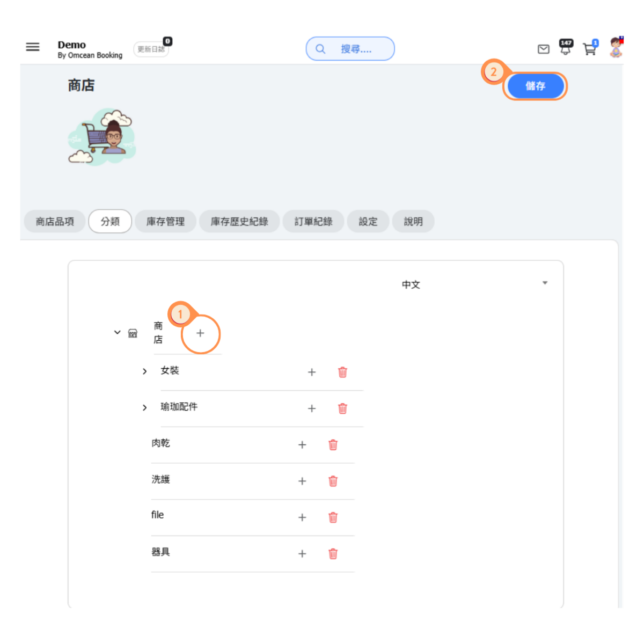
Task: Check the notifications bell showing 147
Action: (566, 47)
